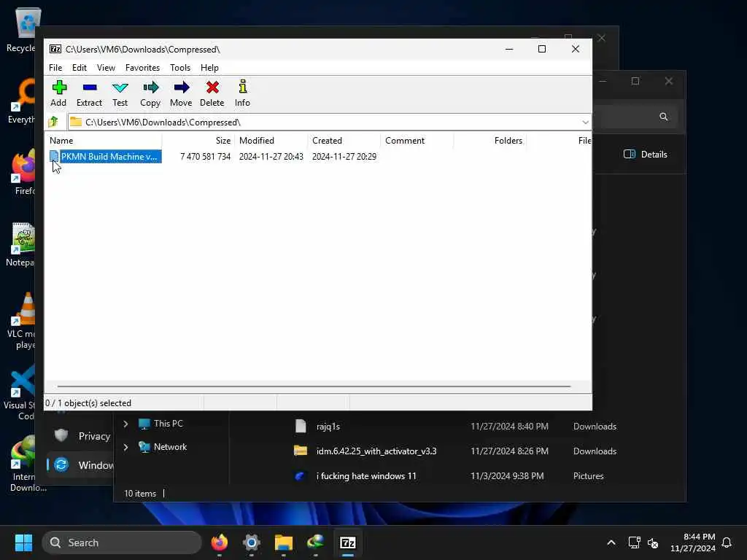This screenshot has width=747, height=560.
Task: Toggle the Details pane button in Explorer
Action: (646, 155)
